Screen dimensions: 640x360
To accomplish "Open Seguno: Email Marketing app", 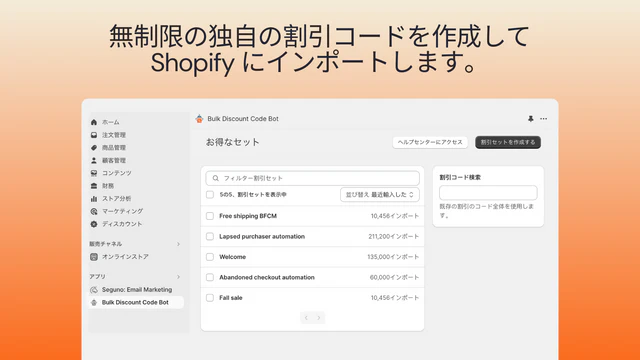I will pyautogui.click(x=137, y=289).
